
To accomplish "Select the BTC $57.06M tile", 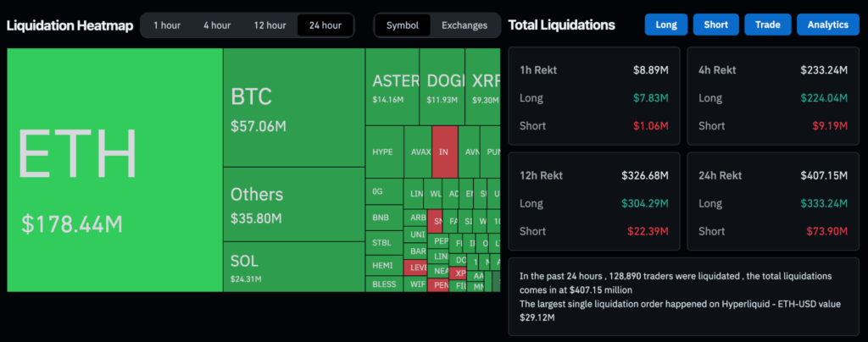I will [293, 108].
